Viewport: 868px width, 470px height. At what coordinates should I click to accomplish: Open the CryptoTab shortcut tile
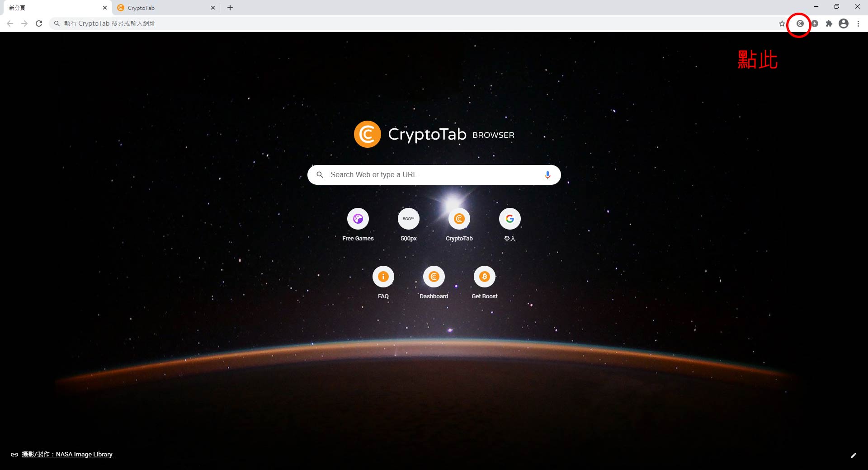[459, 225]
